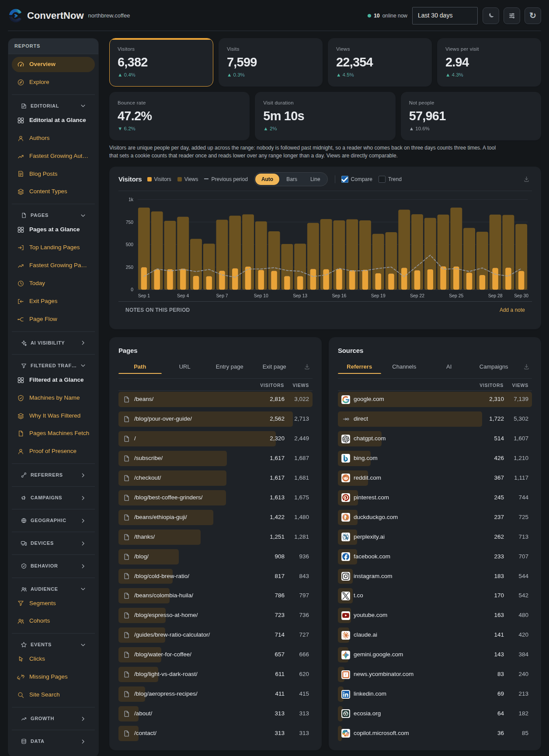Open the settings sliders icon
549x756 pixels.
(512, 16)
